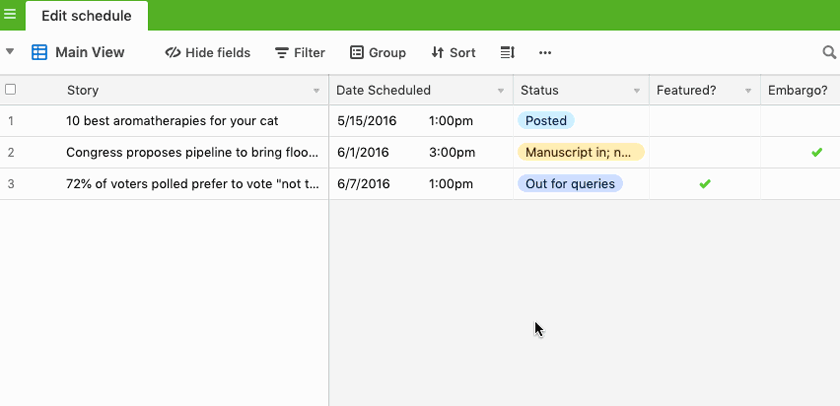Select the Edit schedule tab
This screenshot has height=406, width=840.
coord(86,16)
